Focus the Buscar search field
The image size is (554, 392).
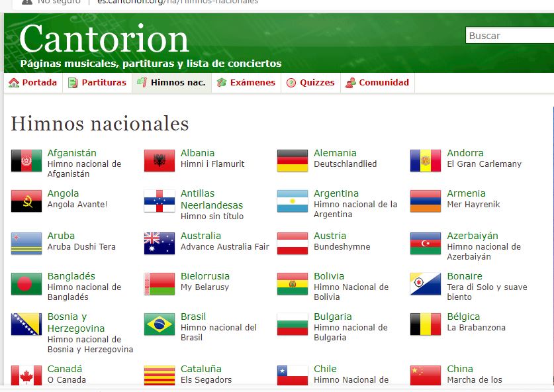tap(510, 35)
